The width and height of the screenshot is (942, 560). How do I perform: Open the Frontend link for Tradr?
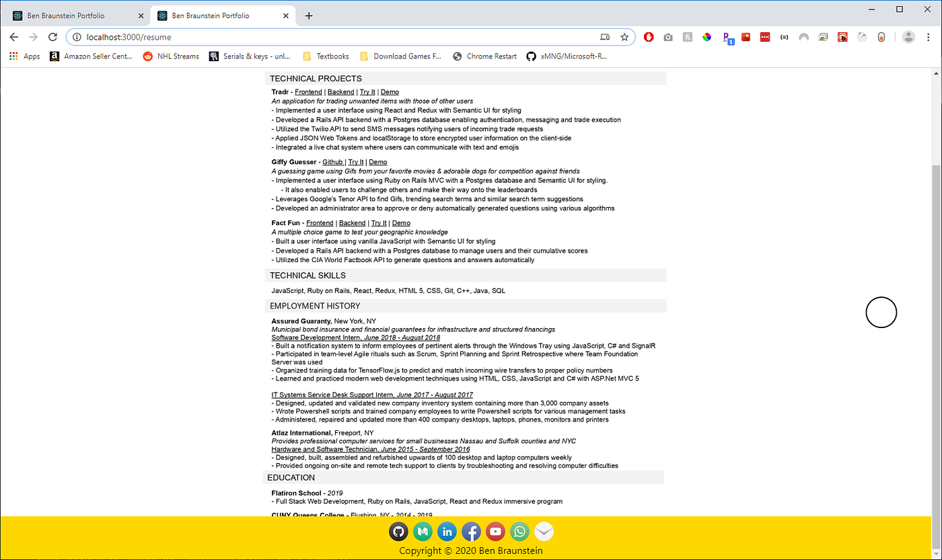308,91
